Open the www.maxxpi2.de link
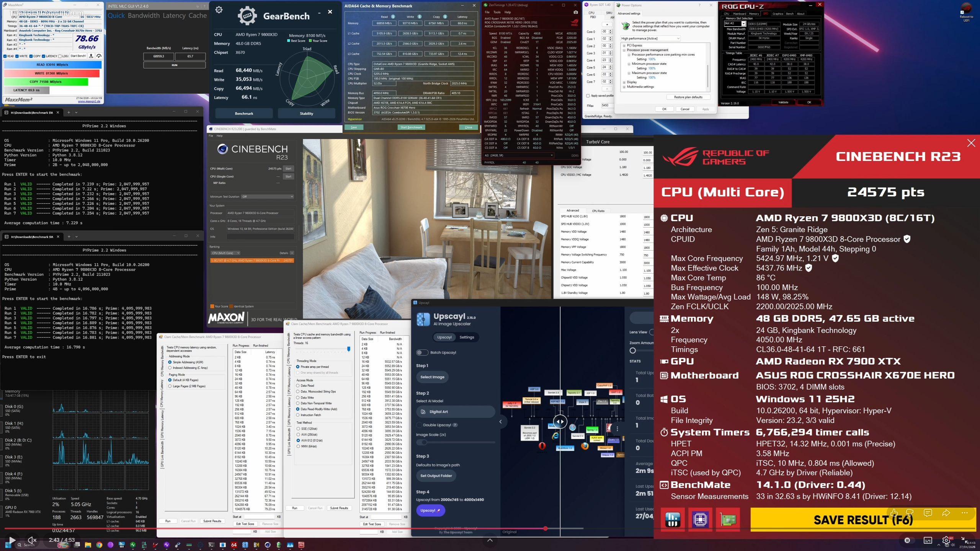 click(x=89, y=101)
